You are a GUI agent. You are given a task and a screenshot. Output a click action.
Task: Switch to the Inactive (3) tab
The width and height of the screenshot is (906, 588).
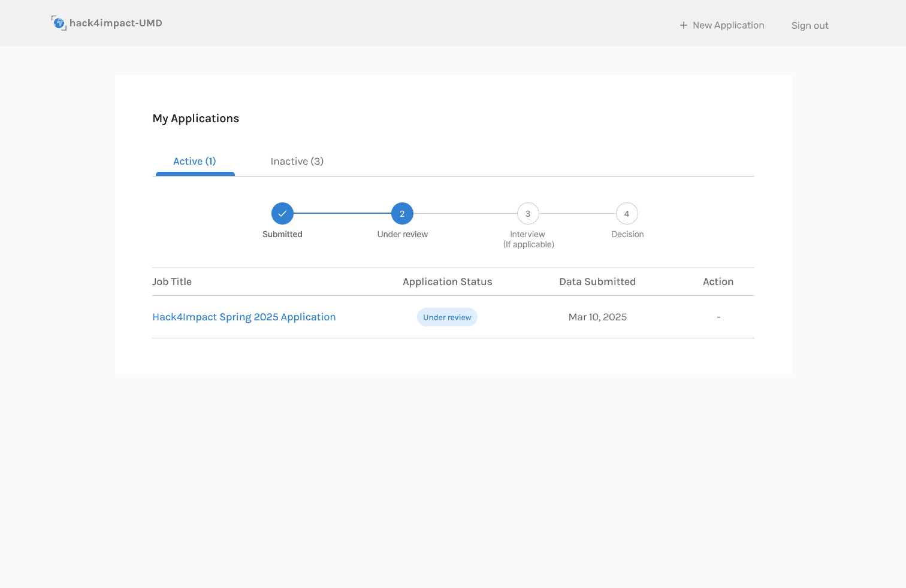[x=297, y=161]
